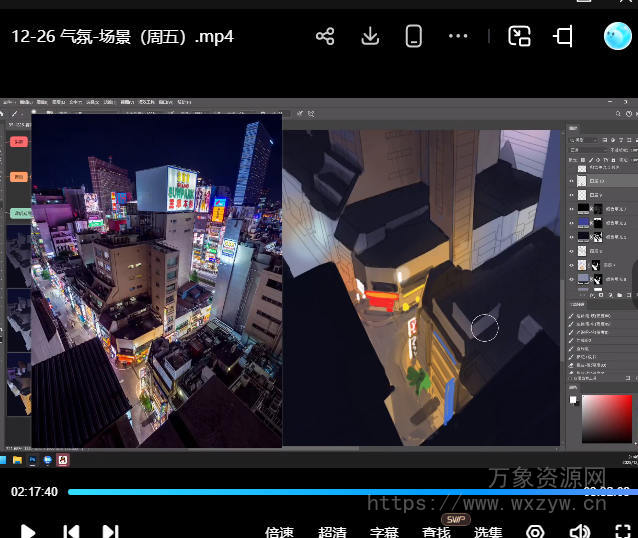Open the three-dots more options menu
The width and height of the screenshot is (638, 538).
[458, 37]
